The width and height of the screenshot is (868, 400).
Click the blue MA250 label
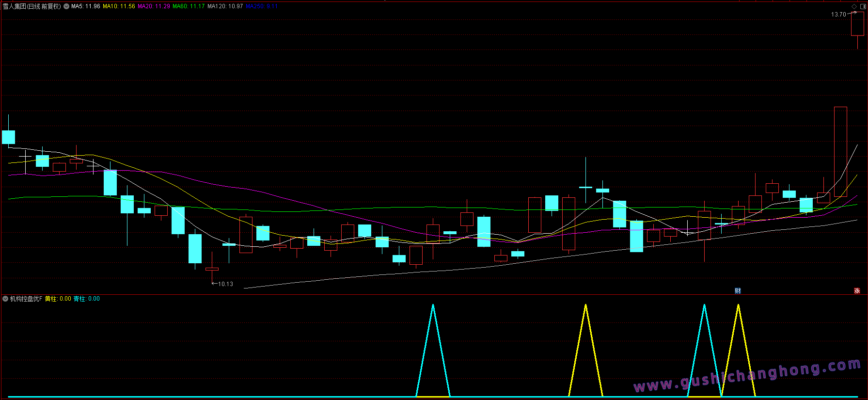pyautogui.click(x=262, y=6)
